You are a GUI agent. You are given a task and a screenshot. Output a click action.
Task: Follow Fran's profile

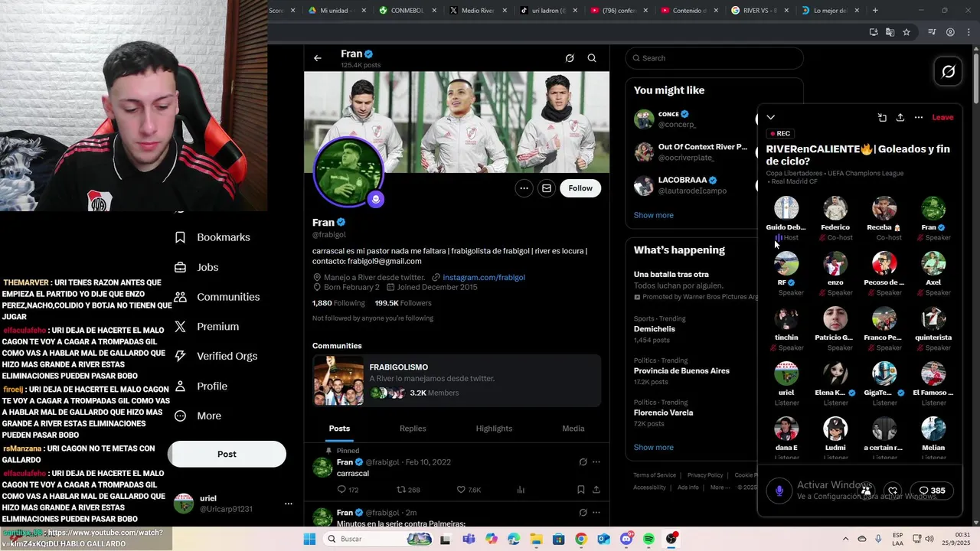click(580, 188)
